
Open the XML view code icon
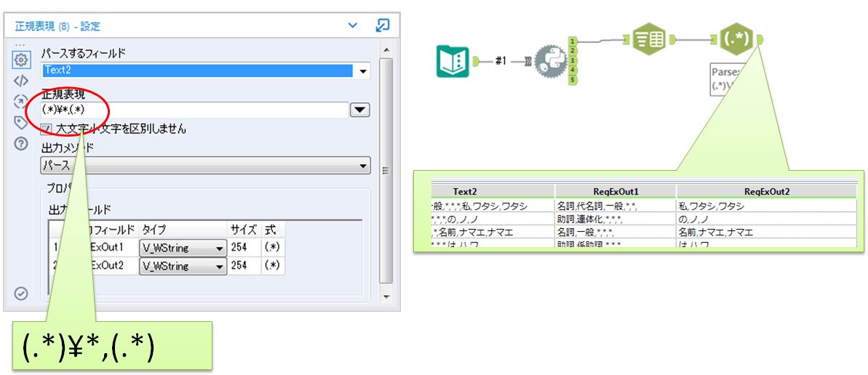coord(21,81)
